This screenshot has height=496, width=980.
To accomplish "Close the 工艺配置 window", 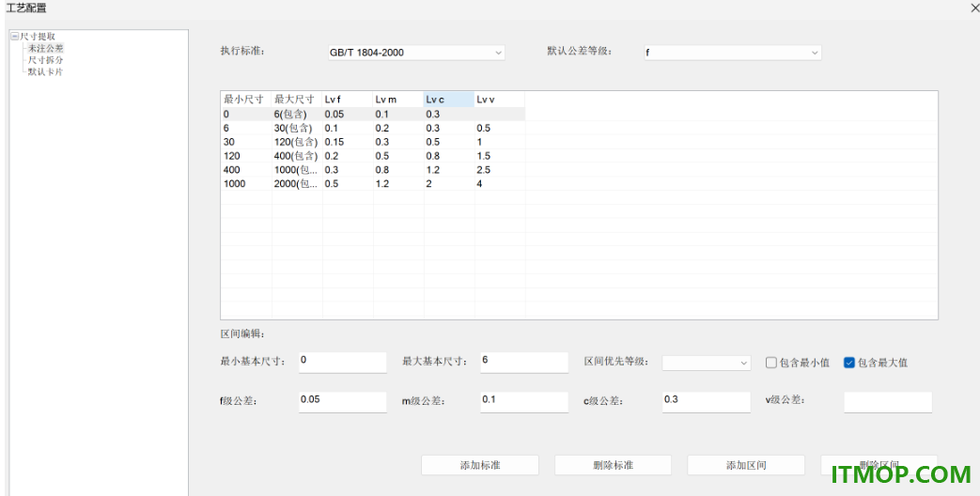I will click(x=974, y=8).
